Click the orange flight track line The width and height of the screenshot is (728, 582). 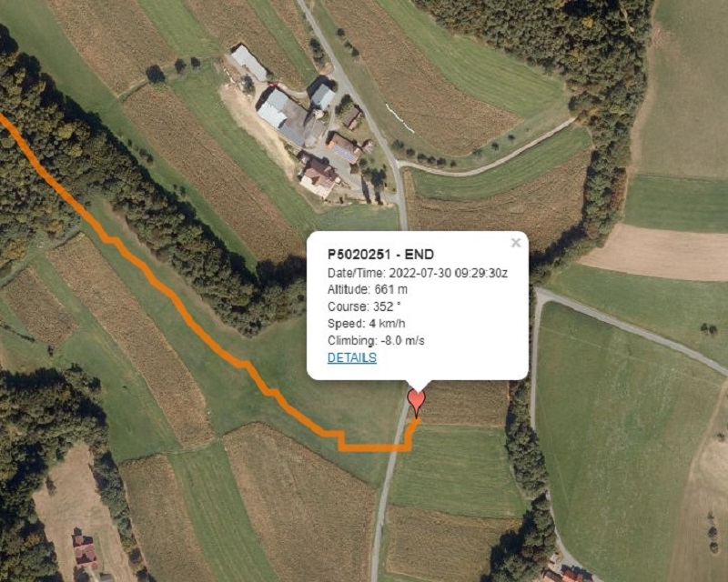point(186,313)
